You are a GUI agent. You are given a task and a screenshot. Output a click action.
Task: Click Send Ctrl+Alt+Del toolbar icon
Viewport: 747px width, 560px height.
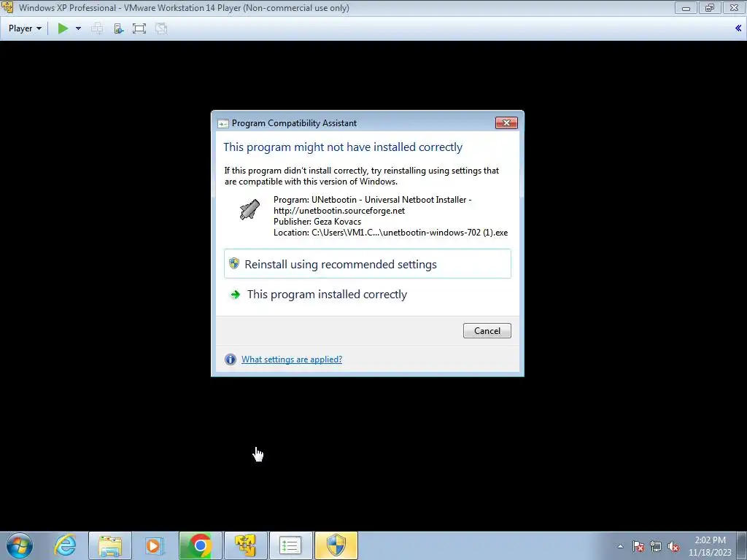[x=97, y=28]
